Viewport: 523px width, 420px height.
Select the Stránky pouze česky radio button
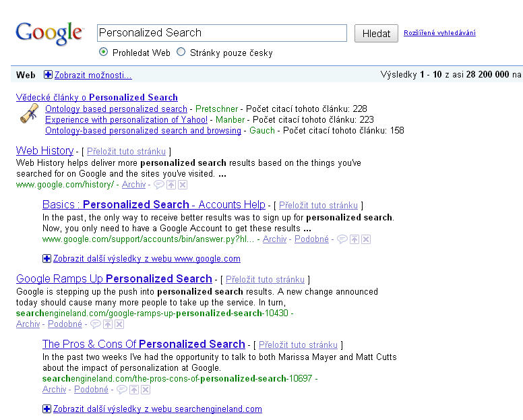coord(181,52)
